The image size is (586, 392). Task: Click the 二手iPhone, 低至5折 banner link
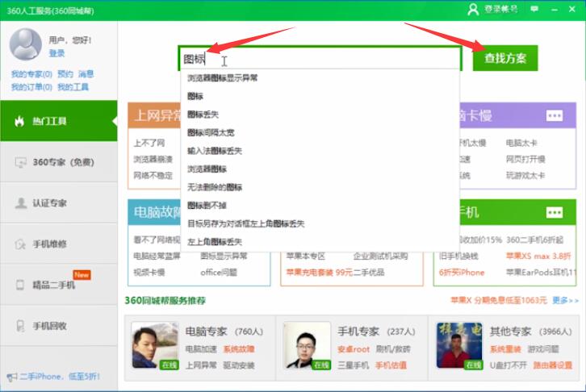tap(60, 377)
